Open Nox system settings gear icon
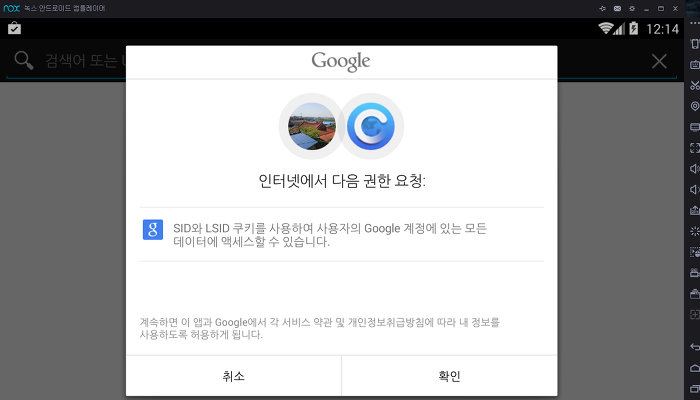Screen dimensions: 700x400 632,8
